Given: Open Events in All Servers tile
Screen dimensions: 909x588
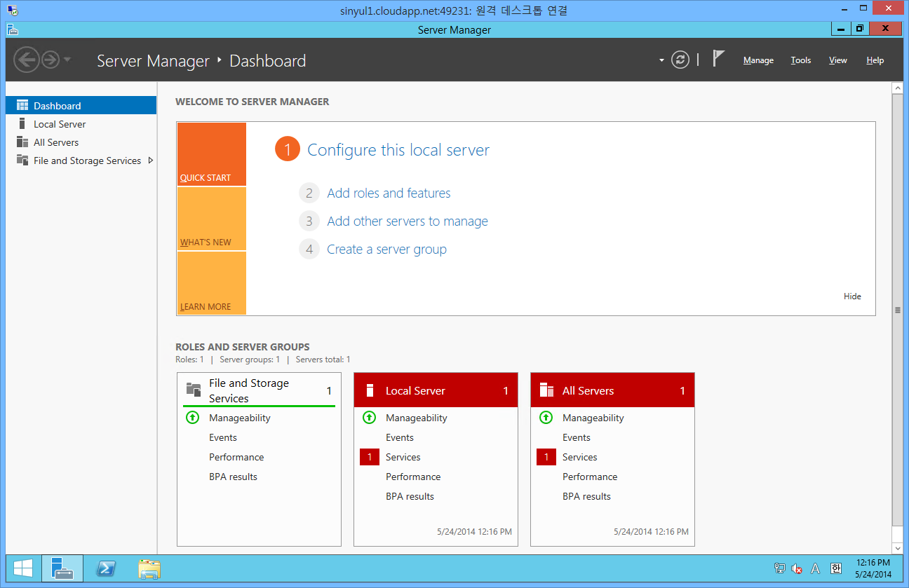Looking at the screenshot, I should click(x=577, y=437).
